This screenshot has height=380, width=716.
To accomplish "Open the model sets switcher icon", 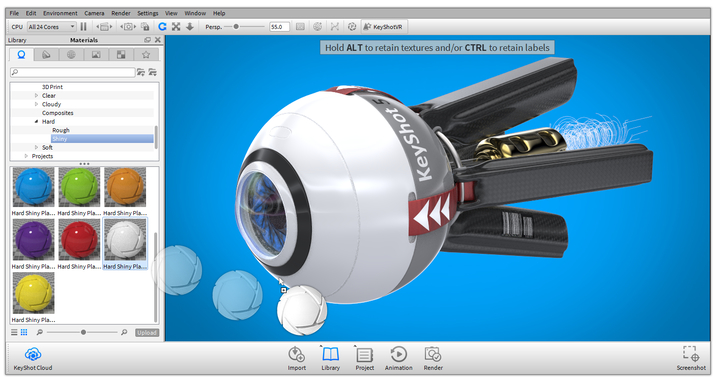I will tap(104, 27).
